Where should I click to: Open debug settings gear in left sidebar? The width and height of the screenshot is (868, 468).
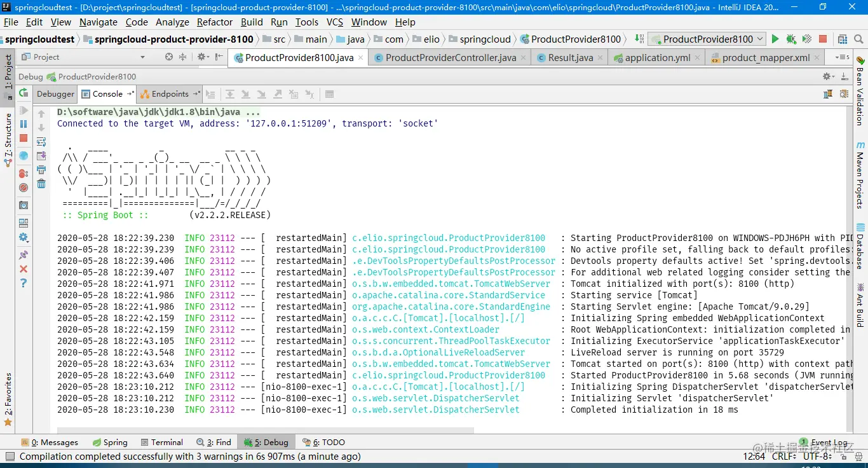[x=24, y=238]
